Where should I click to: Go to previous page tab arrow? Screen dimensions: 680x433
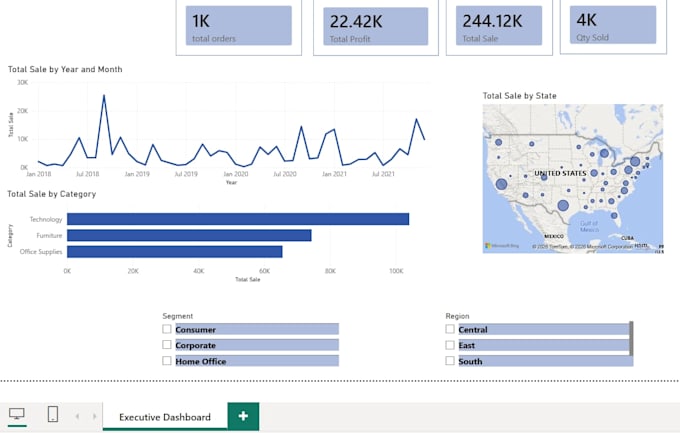pos(77,417)
